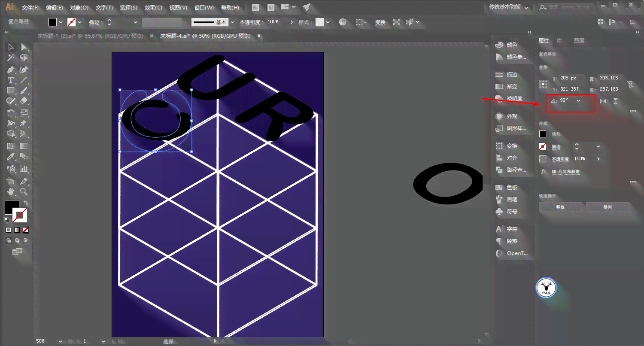Swap fill and stroke colors arrow

click(26, 203)
